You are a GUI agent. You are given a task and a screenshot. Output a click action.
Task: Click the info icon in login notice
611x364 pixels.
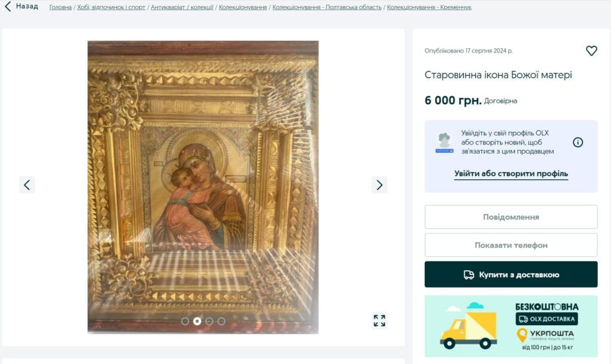click(x=578, y=142)
